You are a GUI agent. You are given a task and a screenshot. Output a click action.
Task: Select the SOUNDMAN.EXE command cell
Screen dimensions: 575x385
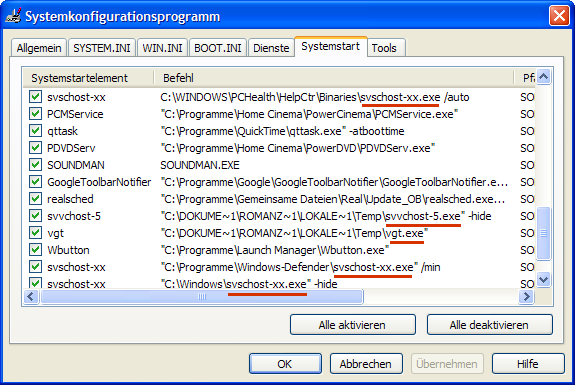(200, 165)
